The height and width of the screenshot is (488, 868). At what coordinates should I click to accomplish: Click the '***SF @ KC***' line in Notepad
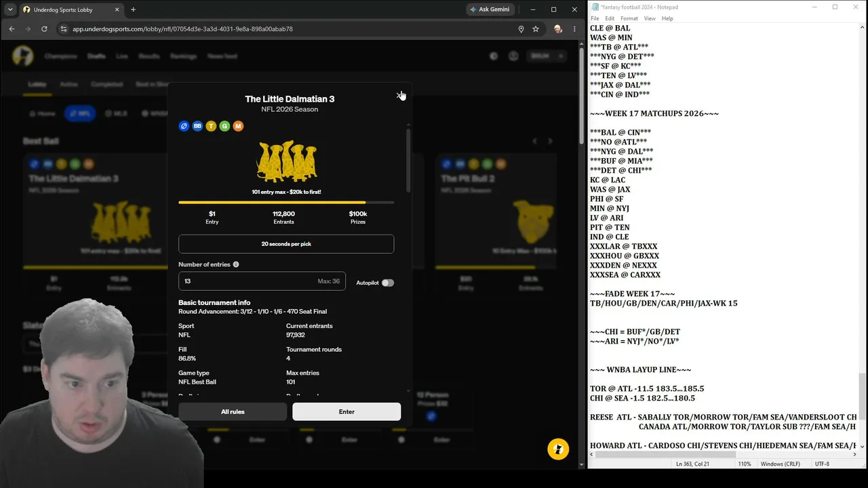point(616,66)
